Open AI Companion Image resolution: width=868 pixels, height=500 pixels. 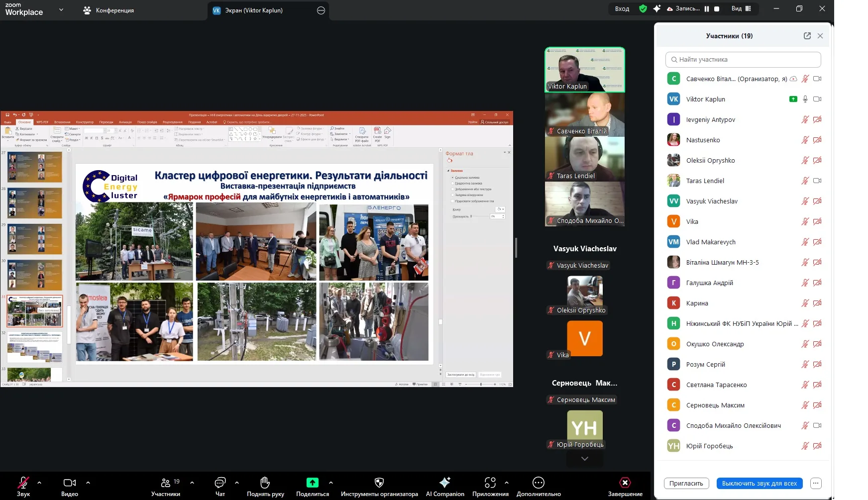[445, 486]
